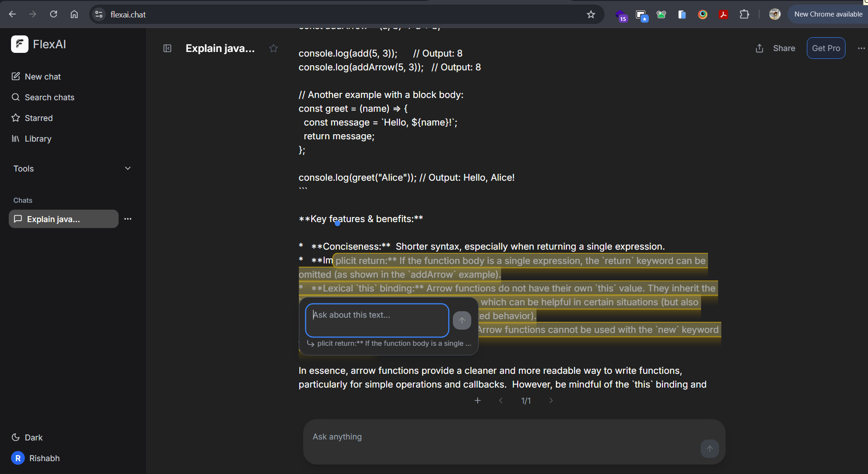Viewport: 868px width, 474px height.
Task: Click the plus icon below response
Action: pyautogui.click(x=478, y=400)
